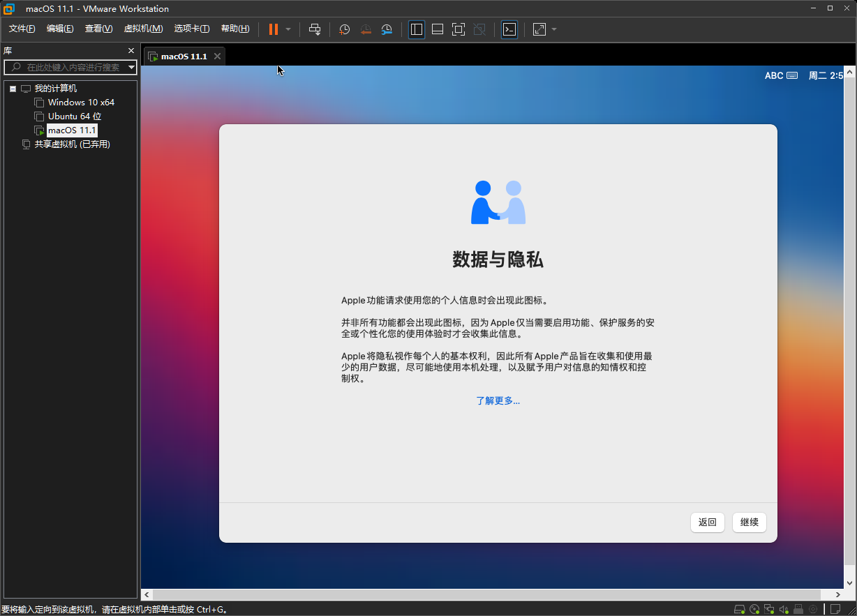
Task: Click the VM horizontal scrollbar right arrow
Action: pos(837,594)
